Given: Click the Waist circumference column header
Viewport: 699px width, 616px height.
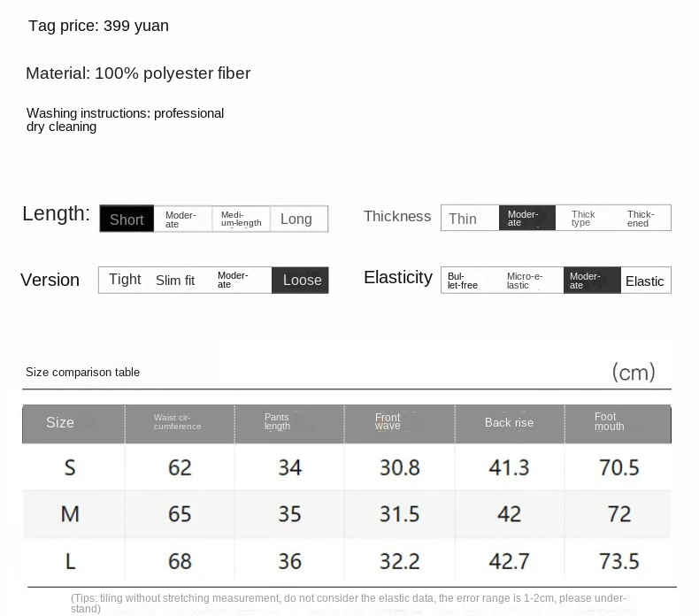Looking at the screenshot, I should click(x=178, y=422).
